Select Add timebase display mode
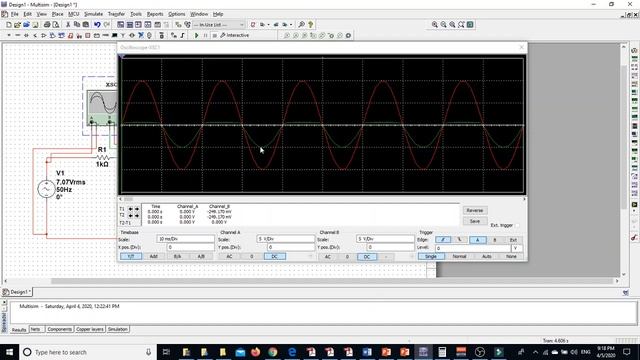Screen dimensions: 640x360 153,256
